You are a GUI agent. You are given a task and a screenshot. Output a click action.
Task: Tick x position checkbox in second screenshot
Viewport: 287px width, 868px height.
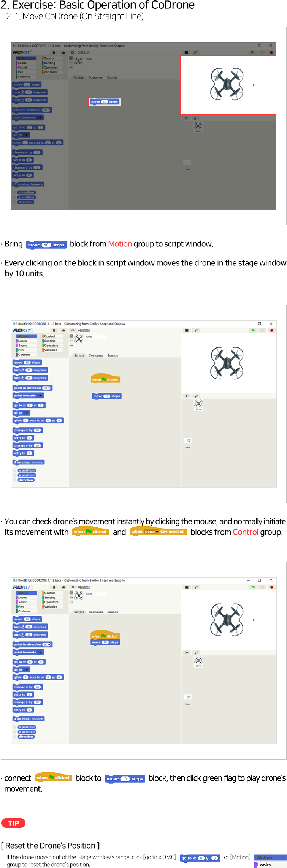point(14,470)
